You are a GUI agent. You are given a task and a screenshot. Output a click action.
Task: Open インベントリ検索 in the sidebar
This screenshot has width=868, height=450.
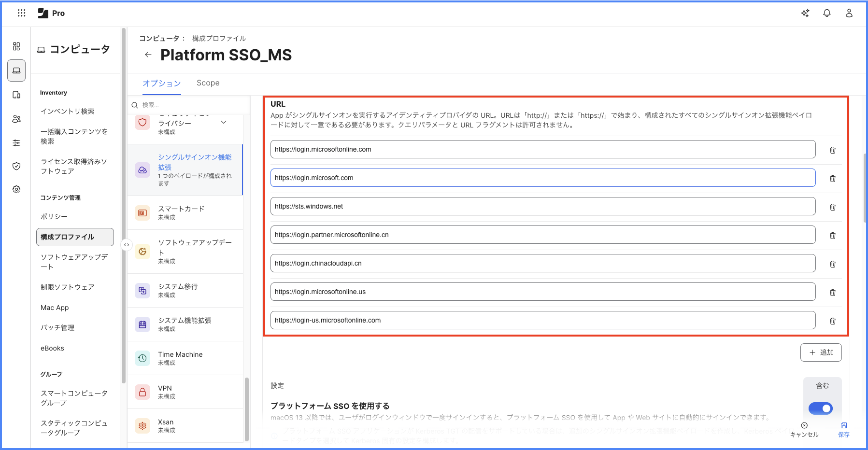pos(68,112)
